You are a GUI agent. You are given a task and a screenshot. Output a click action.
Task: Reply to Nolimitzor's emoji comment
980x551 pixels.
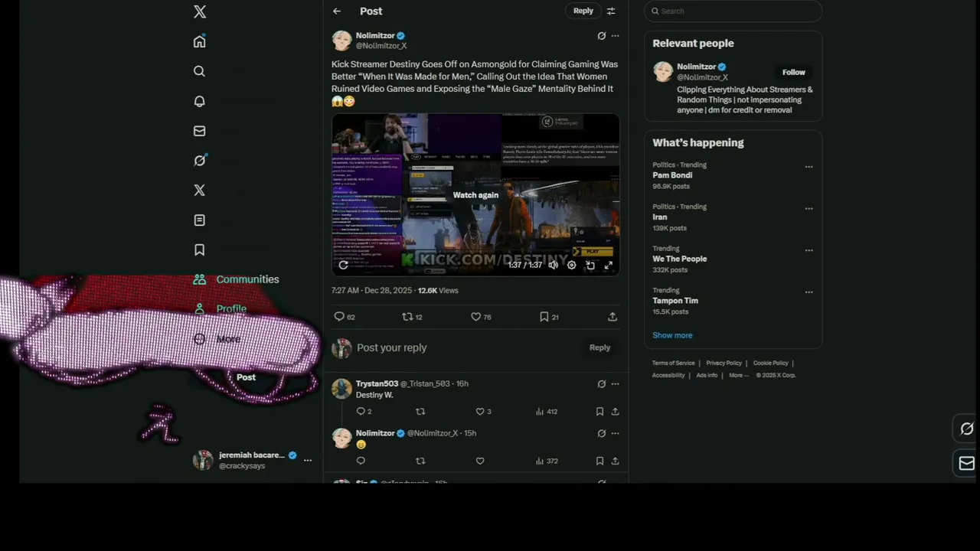[361, 461]
